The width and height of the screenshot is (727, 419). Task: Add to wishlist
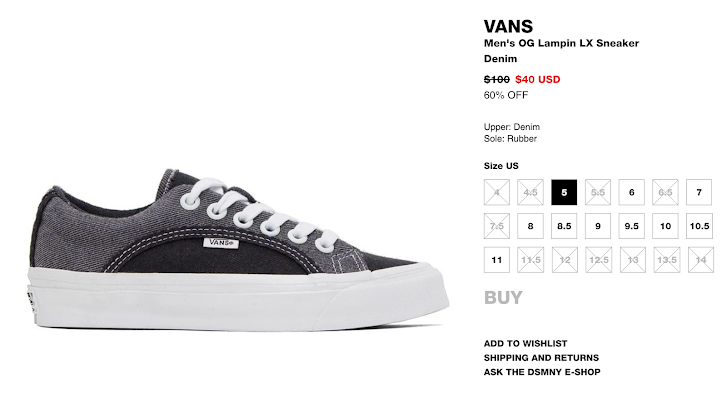525,343
